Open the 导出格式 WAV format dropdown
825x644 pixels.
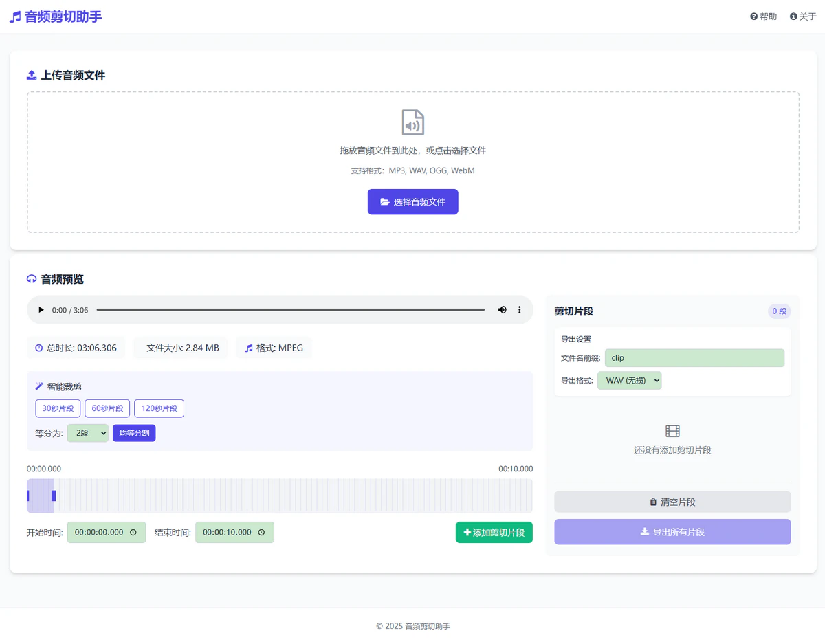pos(629,380)
